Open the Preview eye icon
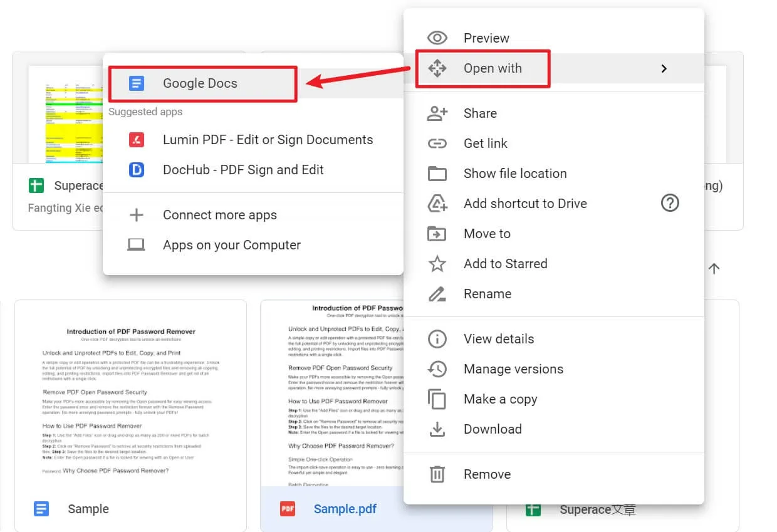Screen dimensions: 777x532 click(439, 38)
